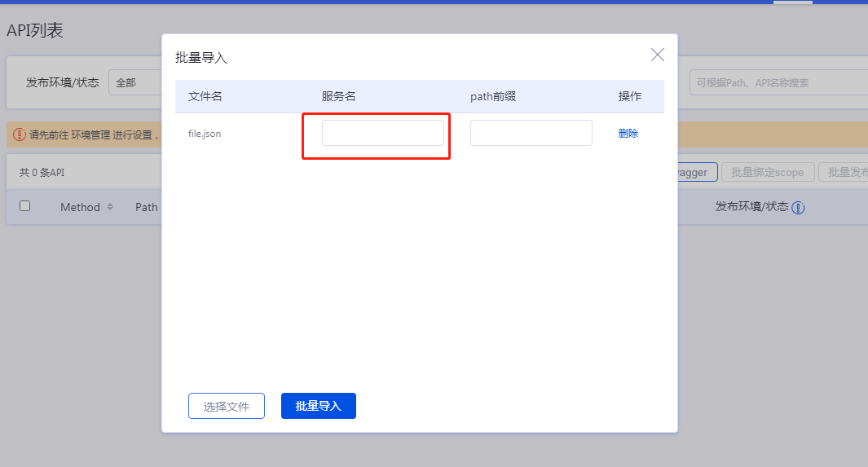Click the partially hidden Swagger import button
The image size is (868, 467).
coord(697,172)
